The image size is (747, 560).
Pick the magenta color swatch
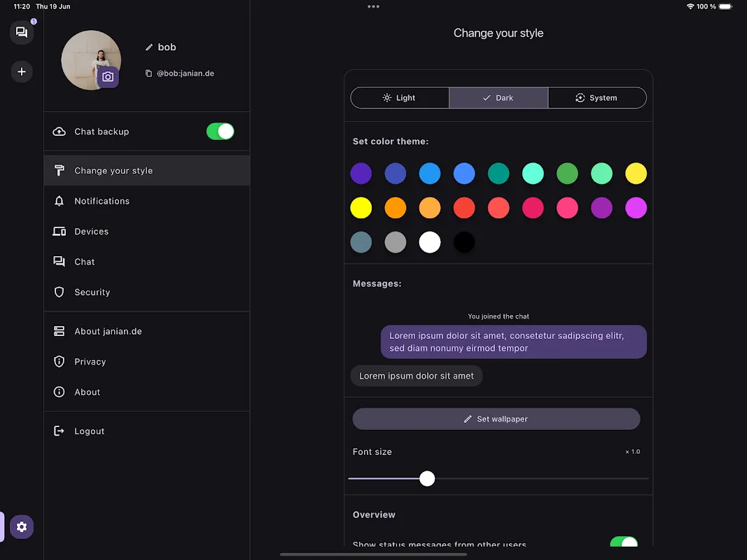click(x=636, y=208)
